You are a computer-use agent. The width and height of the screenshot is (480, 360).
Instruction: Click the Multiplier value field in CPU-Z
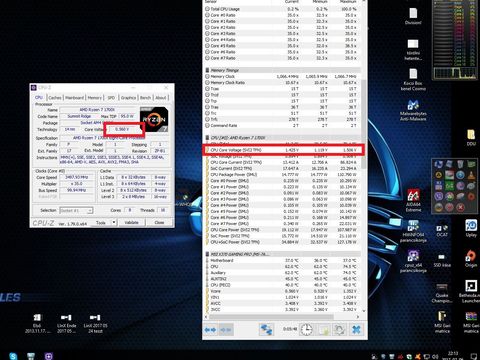coord(76,184)
